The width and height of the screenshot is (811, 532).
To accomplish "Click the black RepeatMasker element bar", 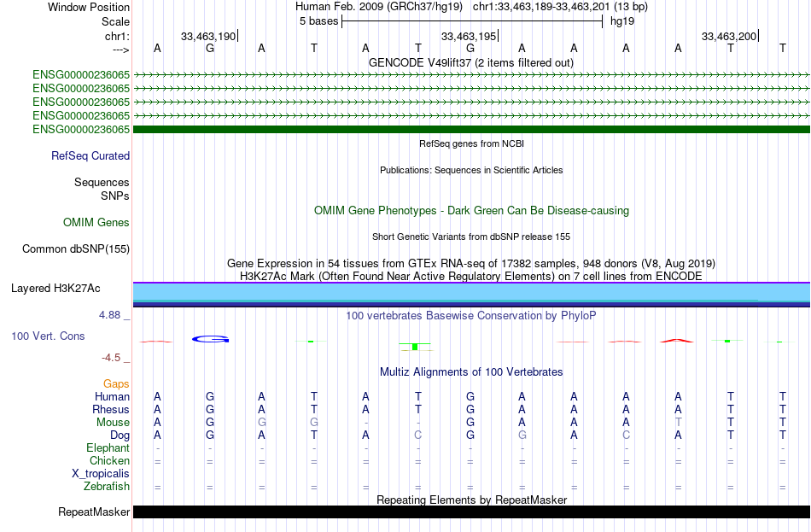I will (471, 512).
